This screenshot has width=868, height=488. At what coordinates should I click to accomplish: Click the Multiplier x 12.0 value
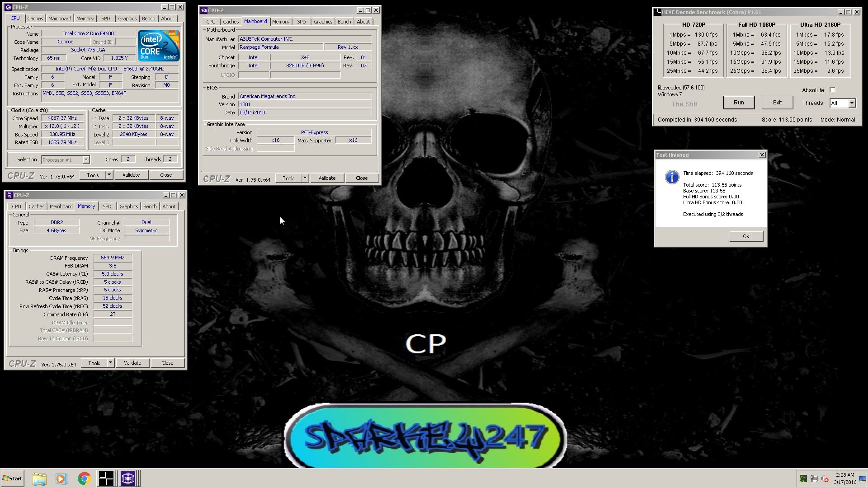(x=62, y=127)
